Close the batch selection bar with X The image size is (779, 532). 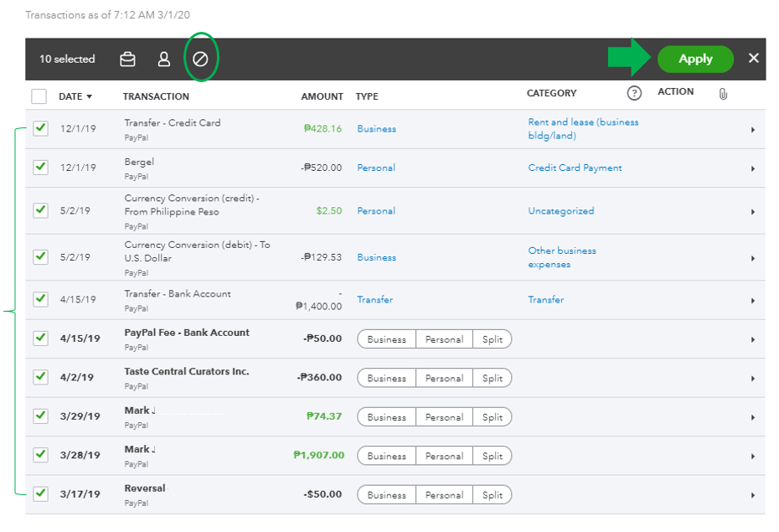click(753, 59)
